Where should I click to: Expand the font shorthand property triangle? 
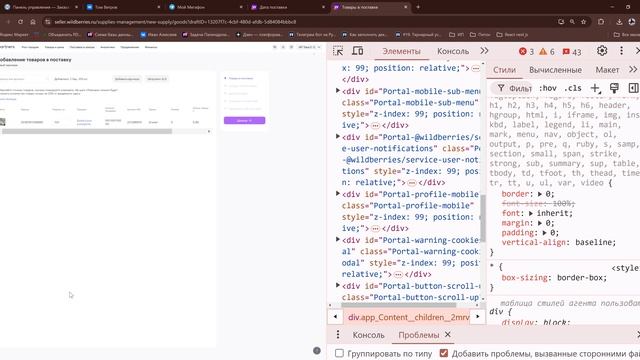pyautogui.click(x=531, y=213)
